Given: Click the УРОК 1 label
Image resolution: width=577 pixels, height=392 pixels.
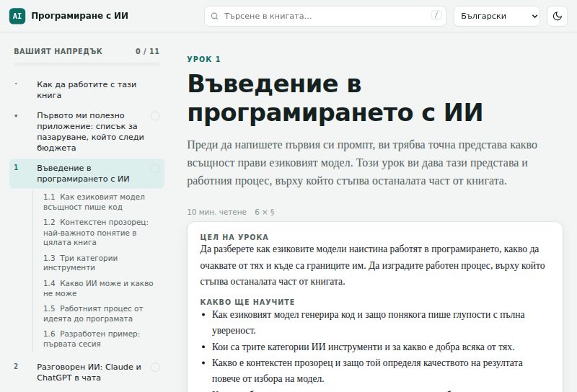Looking at the screenshot, I should [204, 59].
